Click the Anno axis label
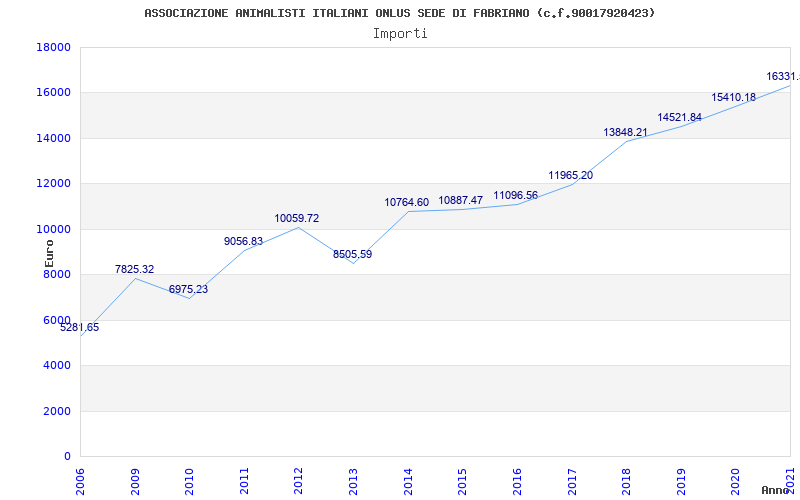The height and width of the screenshot is (500, 800). pyautogui.click(x=775, y=490)
